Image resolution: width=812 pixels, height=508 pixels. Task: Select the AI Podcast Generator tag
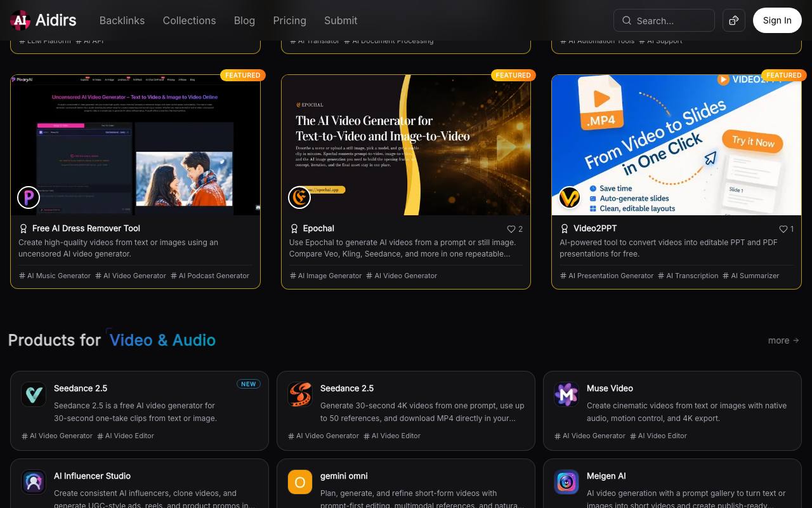(210, 276)
